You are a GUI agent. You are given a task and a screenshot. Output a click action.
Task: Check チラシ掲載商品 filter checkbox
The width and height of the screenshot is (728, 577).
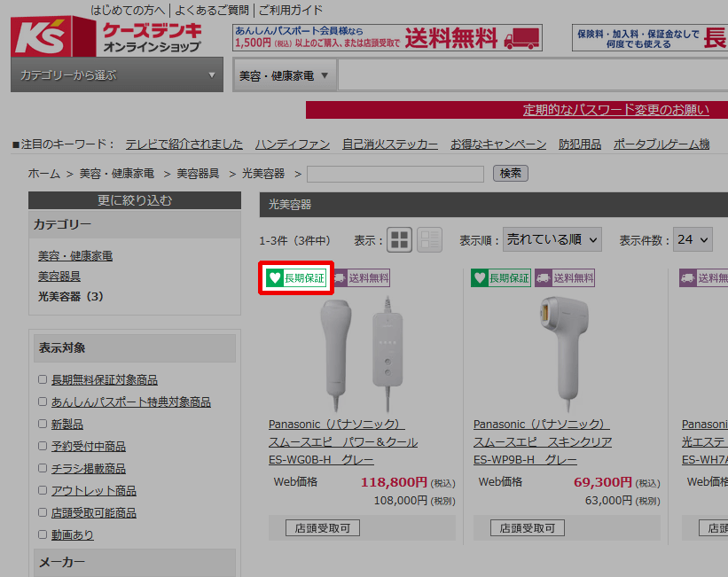pyautogui.click(x=43, y=468)
